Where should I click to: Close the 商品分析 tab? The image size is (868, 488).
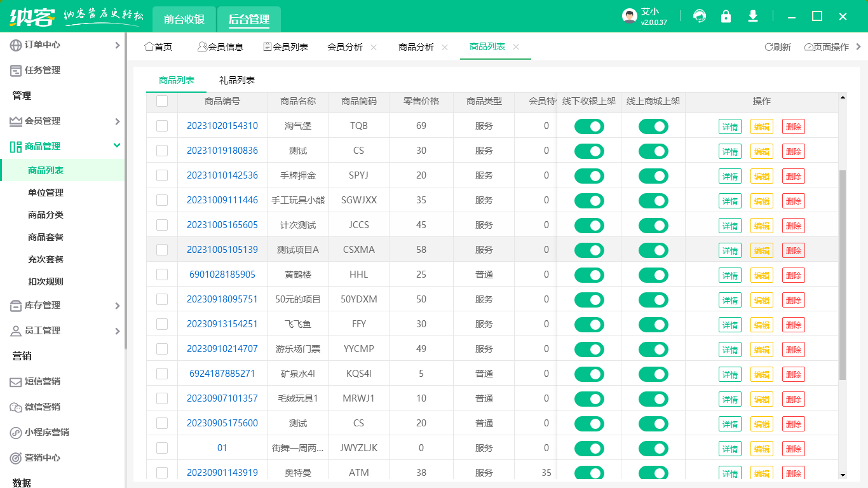(x=445, y=47)
